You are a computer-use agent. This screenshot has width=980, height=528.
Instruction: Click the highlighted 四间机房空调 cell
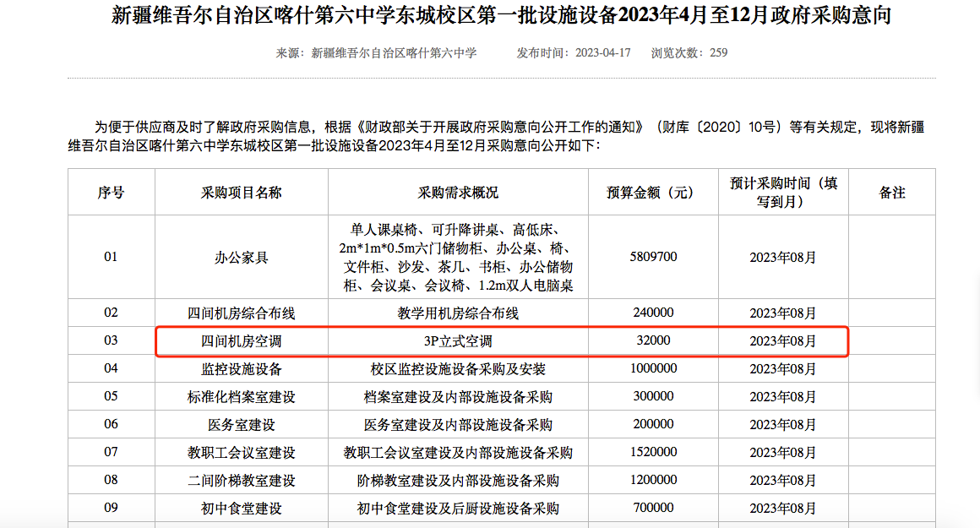pos(241,340)
